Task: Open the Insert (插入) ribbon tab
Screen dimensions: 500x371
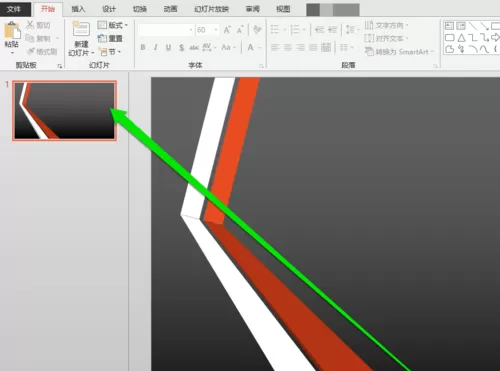Action: tap(78, 9)
